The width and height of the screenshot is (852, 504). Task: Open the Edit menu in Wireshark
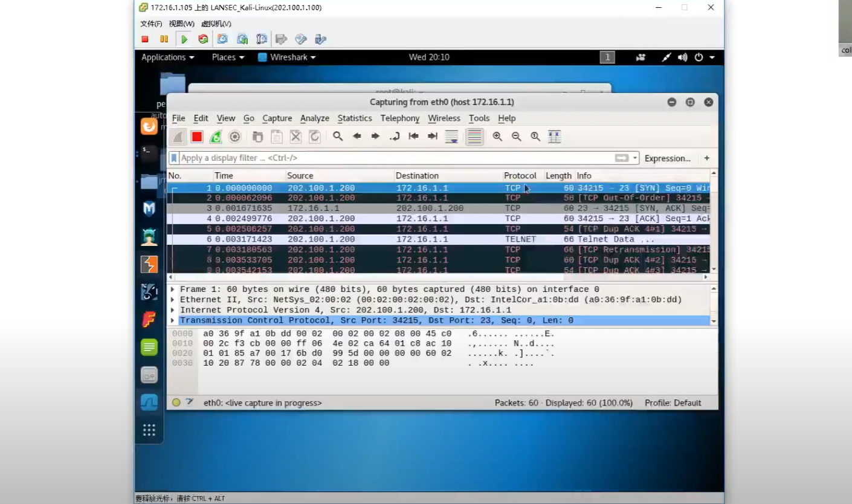(x=201, y=118)
